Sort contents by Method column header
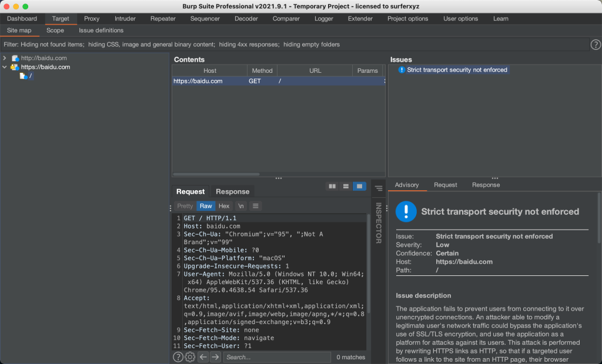 click(x=262, y=70)
